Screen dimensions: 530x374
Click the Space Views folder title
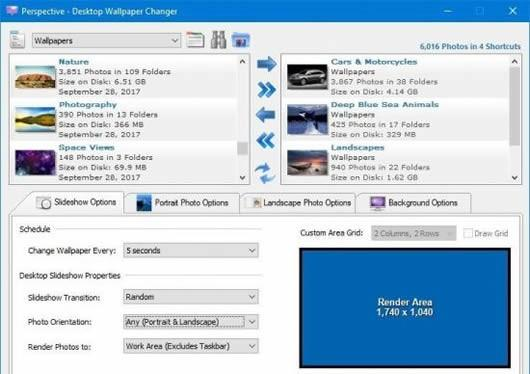pyautogui.click(x=87, y=147)
